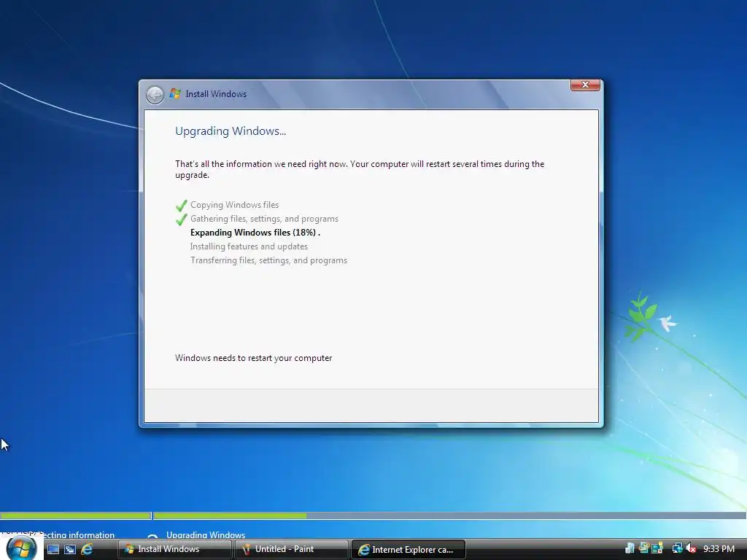Click 'Windows needs to restart your computer' message
The width and height of the screenshot is (747, 560).
click(253, 358)
